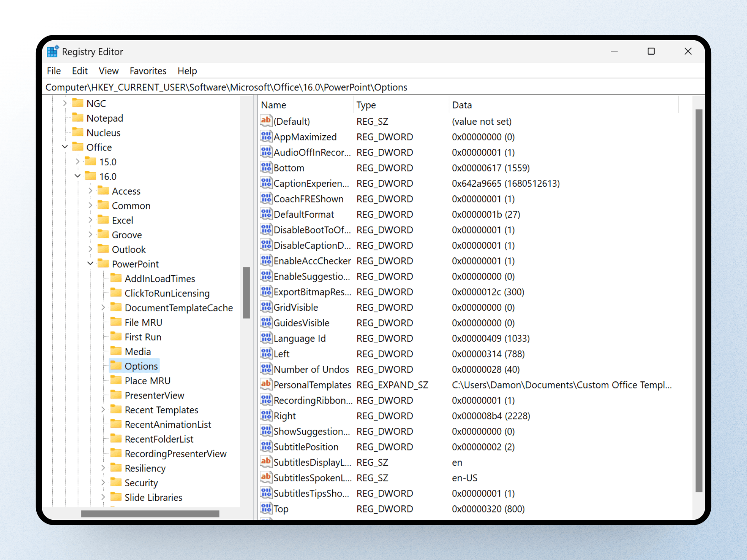
Task: Open the View menu
Action: click(108, 71)
